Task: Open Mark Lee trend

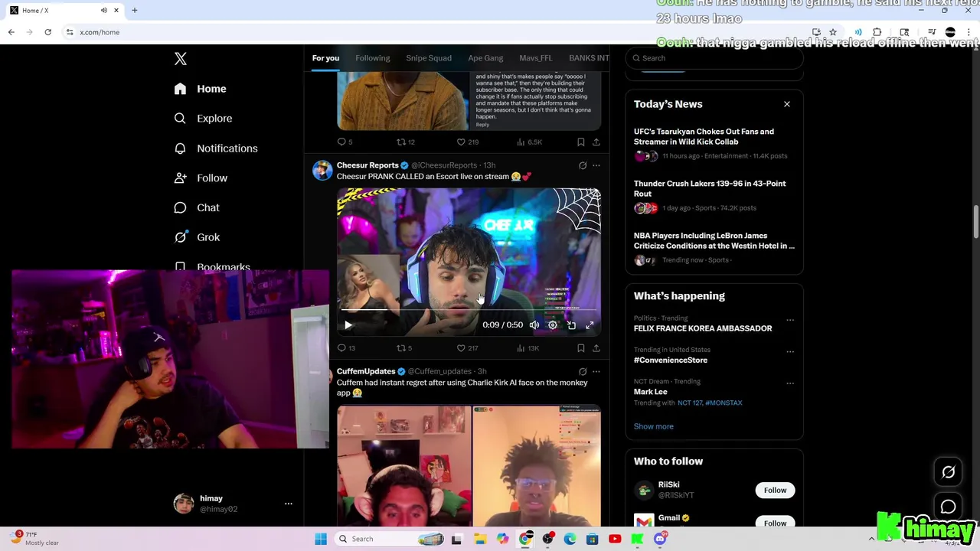Action: (650, 392)
